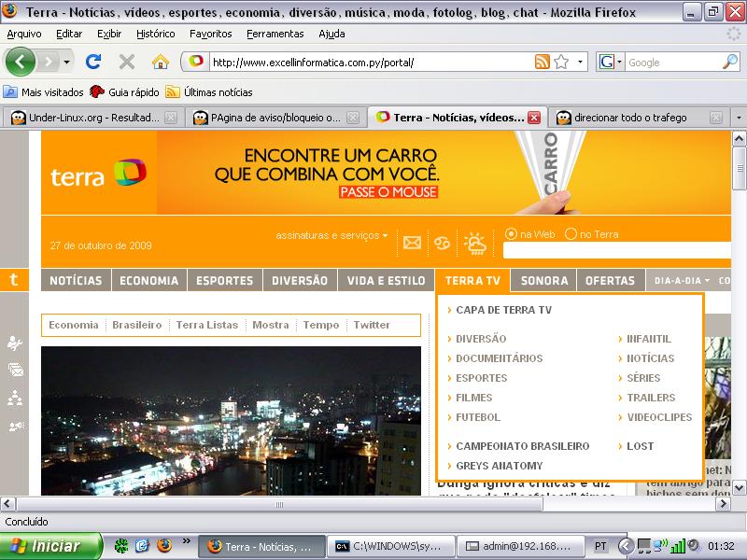Expand more quick launch items chevron
The height and width of the screenshot is (560, 747).
coord(186,541)
